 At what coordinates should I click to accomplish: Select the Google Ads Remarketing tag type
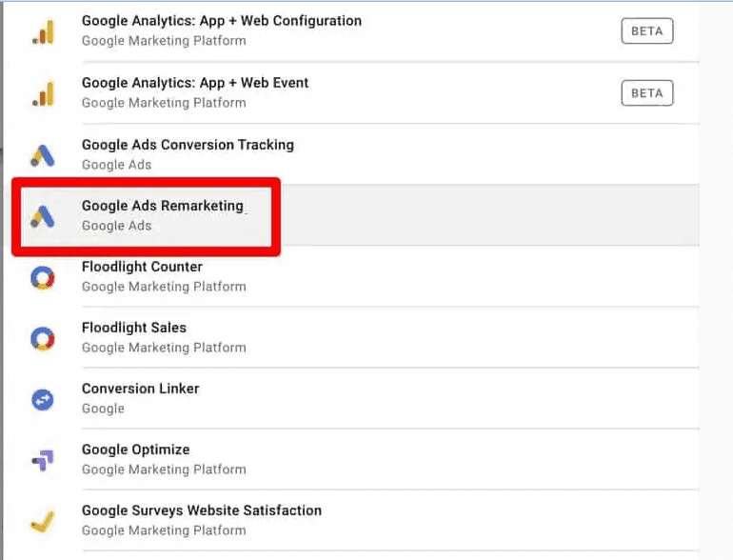[x=163, y=206]
